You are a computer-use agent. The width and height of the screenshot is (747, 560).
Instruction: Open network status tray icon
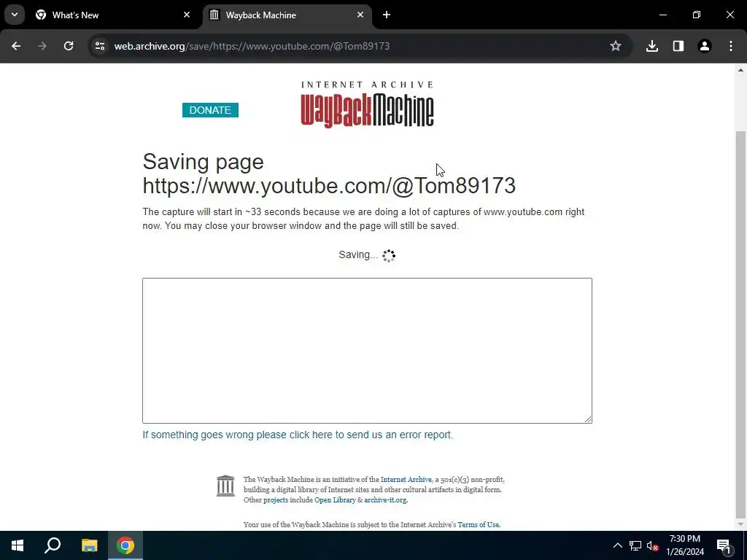coord(635,545)
